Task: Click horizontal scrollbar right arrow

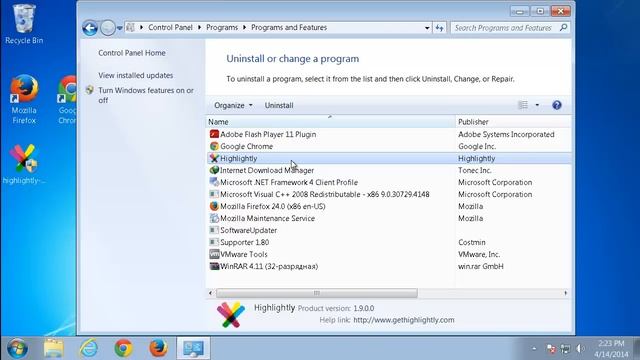Action: coord(565,293)
